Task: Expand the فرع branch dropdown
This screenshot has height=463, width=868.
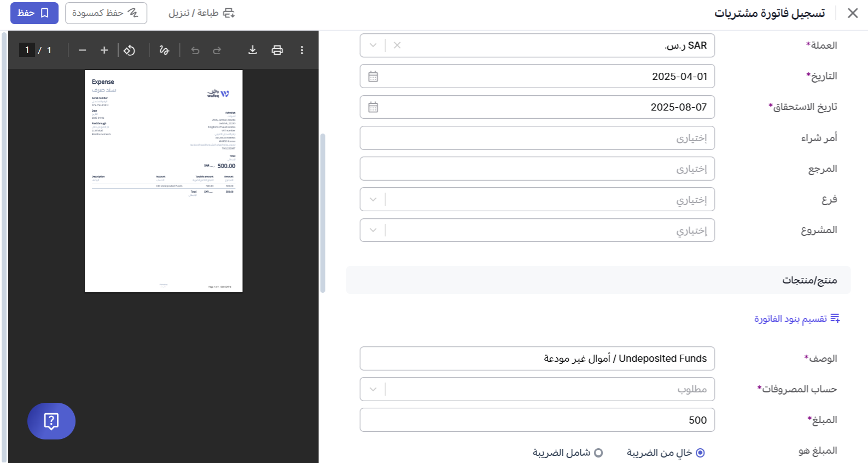Action: tap(373, 199)
